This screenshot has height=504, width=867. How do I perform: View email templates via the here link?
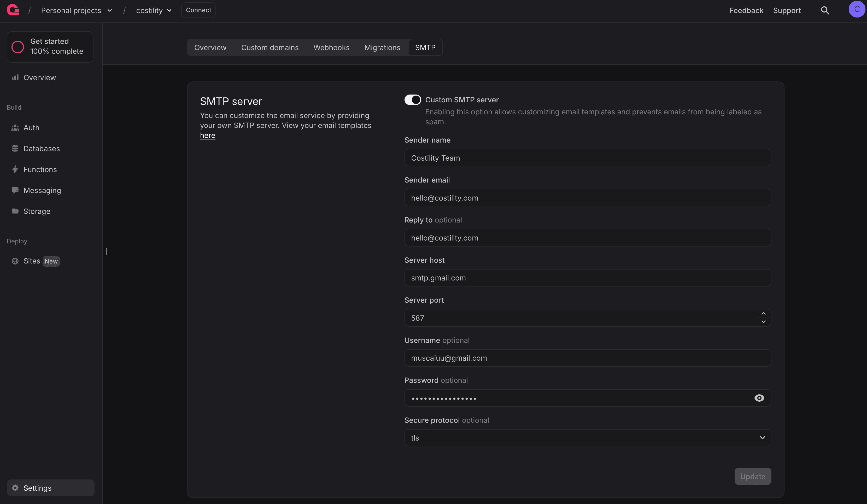(x=207, y=135)
